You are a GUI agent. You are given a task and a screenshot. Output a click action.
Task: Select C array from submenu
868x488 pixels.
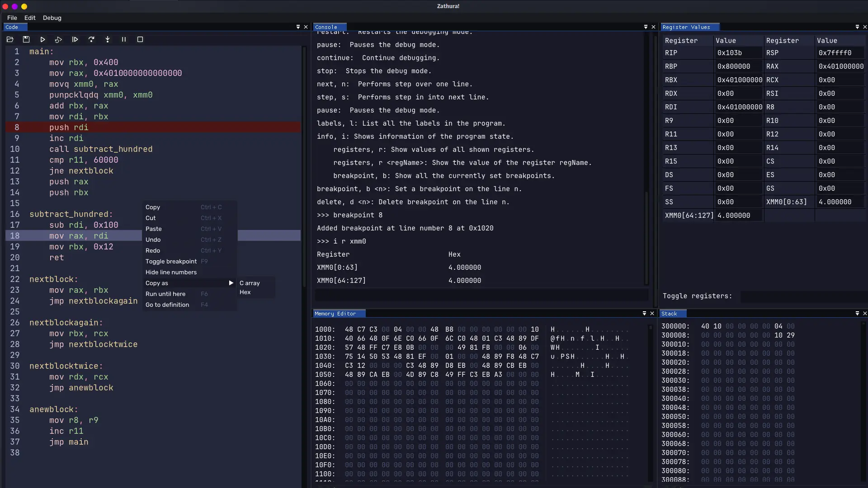pos(250,283)
